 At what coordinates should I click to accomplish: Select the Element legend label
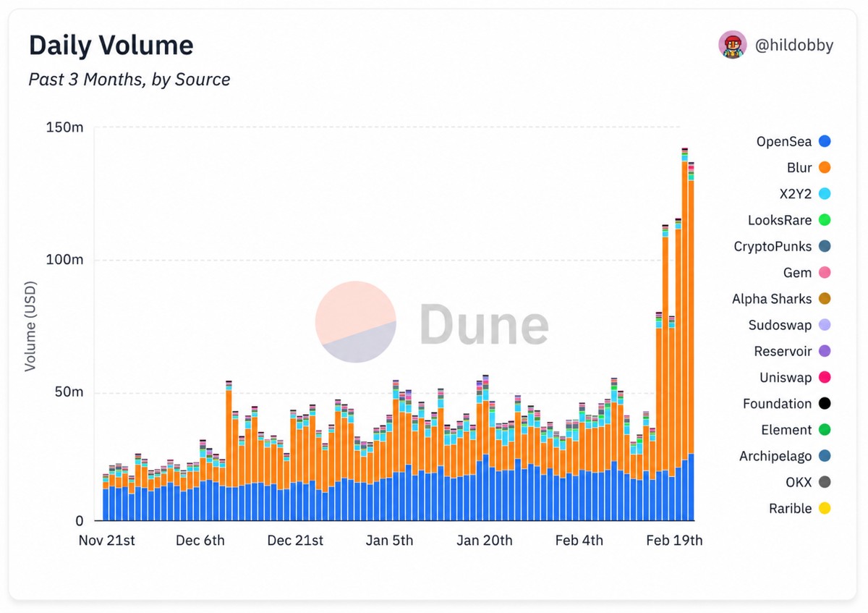tap(786, 430)
